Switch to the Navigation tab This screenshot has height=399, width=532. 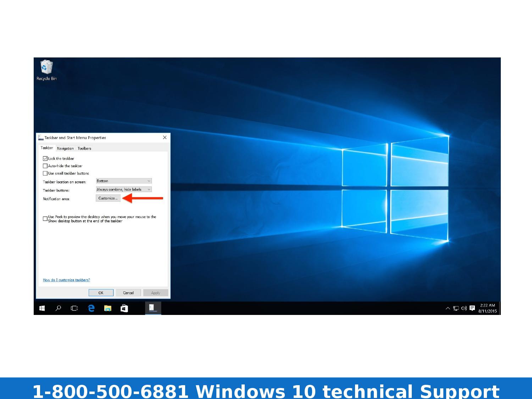point(65,148)
